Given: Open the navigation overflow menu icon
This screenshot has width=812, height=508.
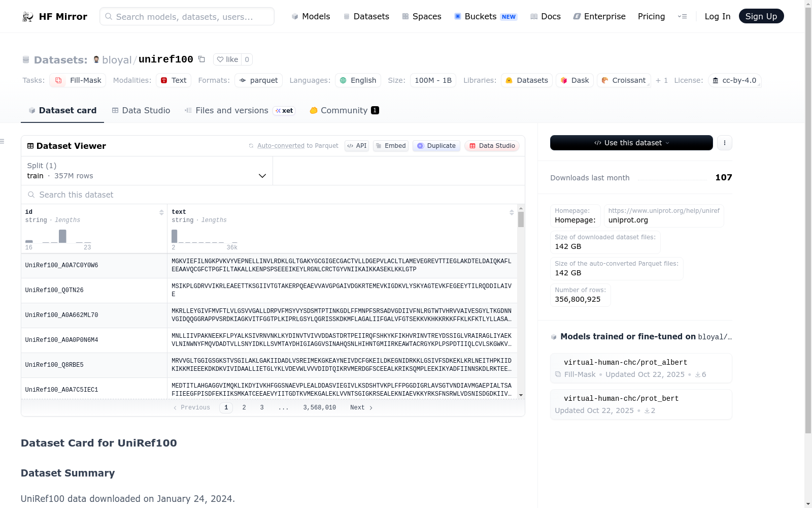Looking at the screenshot, I should (x=682, y=16).
